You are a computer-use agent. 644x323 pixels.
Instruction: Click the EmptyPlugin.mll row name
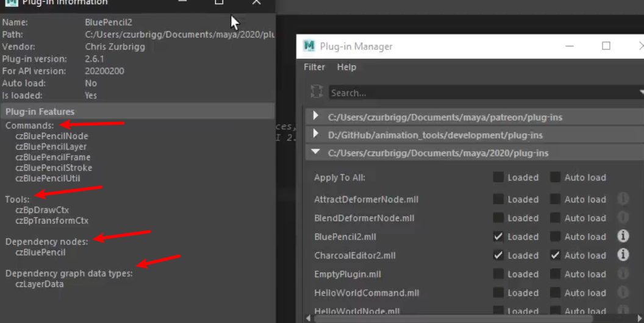(x=348, y=274)
